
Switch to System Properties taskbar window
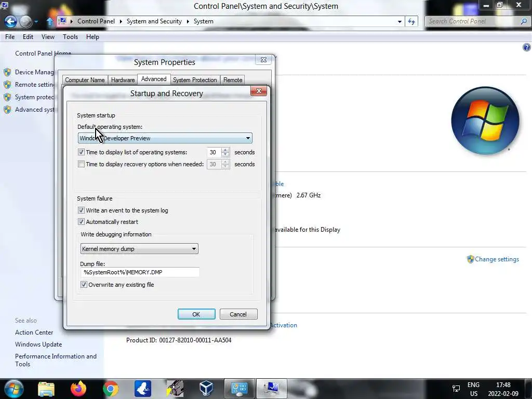(x=271, y=389)
